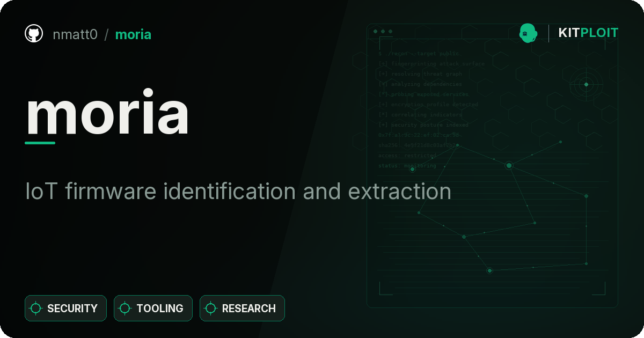Open the moria repository name link
The height and width of the screenshot is (338, 644).
(x=133, y=34)
